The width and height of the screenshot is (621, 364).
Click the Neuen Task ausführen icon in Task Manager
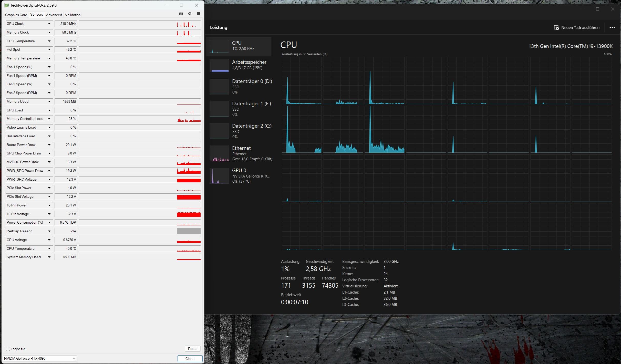[x=556, y=27]
